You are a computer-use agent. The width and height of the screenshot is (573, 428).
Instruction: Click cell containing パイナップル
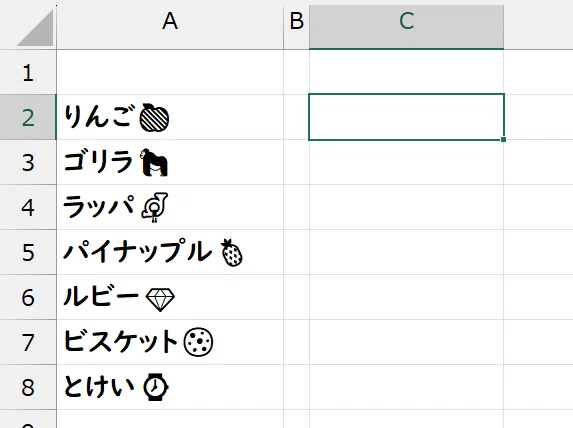pyautogui.click(x=170, y=252)
